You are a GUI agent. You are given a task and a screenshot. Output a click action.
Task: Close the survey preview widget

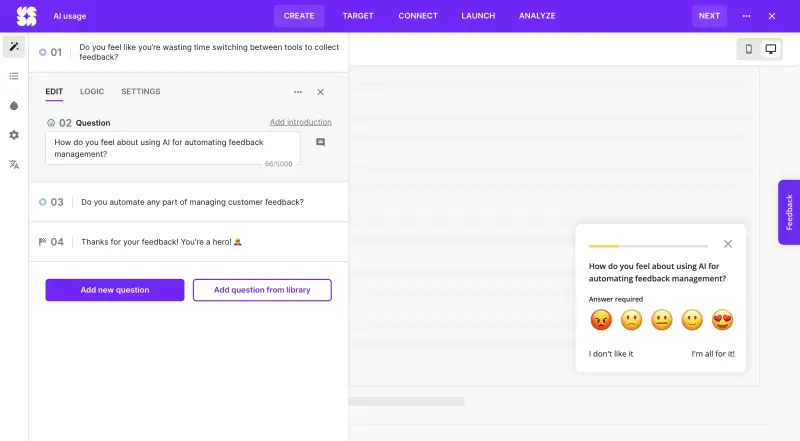(x=728, y=244)
